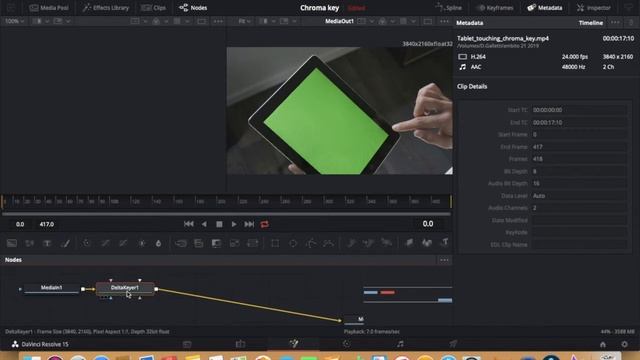Play forward with the play button
This screenshot has height=360, width=640.
click(234, 224)
